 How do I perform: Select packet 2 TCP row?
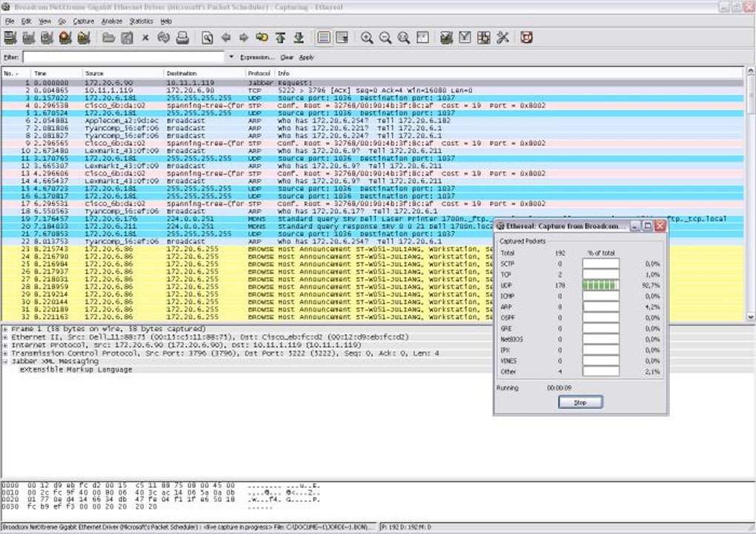[372, 90]
